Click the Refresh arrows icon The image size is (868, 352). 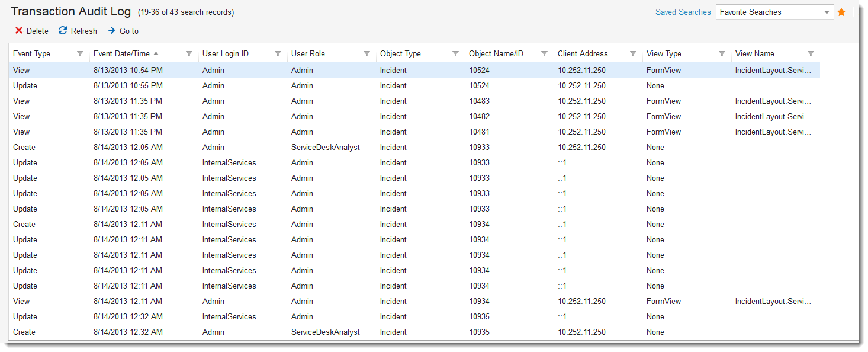(63, 31)
